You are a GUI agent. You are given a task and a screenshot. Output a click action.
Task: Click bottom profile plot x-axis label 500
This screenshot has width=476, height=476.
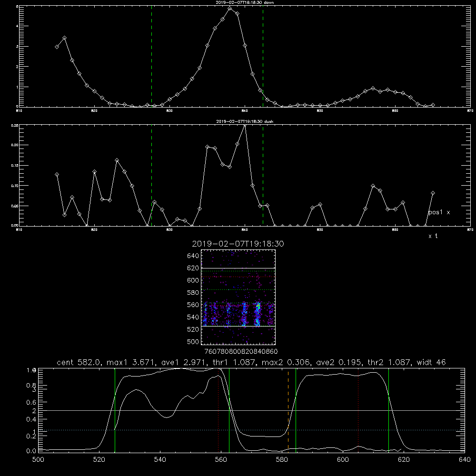(x=38, y=460)
